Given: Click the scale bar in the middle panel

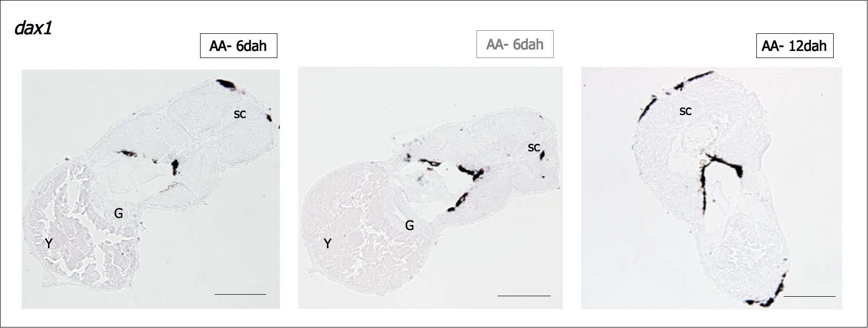Looking at the screenshot, I should (524, 296).
